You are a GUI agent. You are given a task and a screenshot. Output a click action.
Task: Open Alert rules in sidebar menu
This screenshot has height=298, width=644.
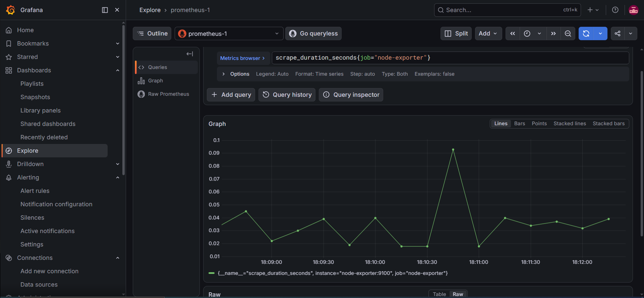[35, 191]
